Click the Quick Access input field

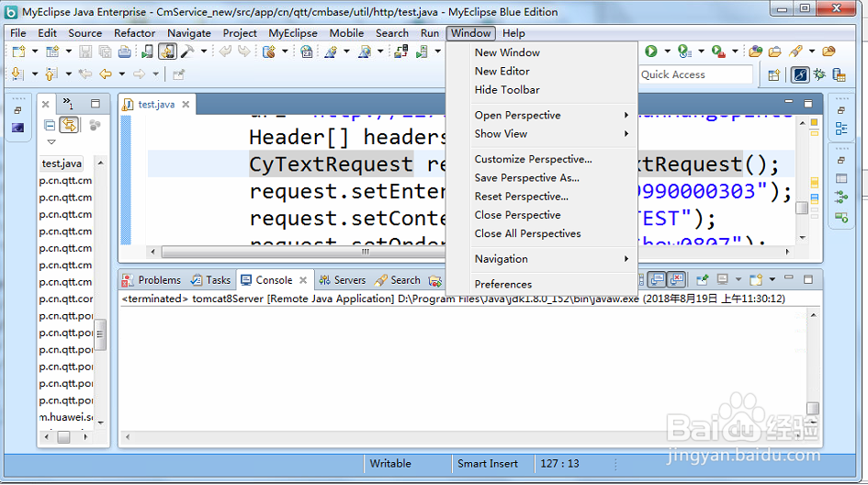pos(695,74)
